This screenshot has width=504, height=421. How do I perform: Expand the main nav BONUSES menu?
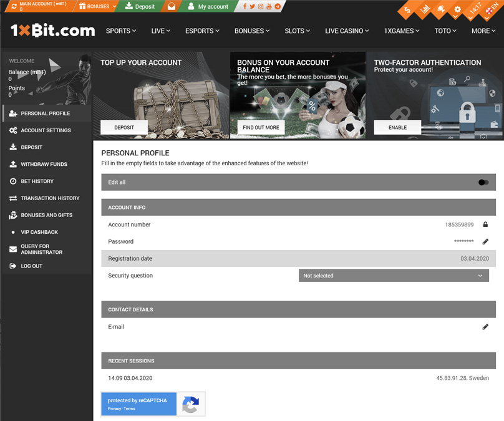pyautogui.click(x=252, y=31)
